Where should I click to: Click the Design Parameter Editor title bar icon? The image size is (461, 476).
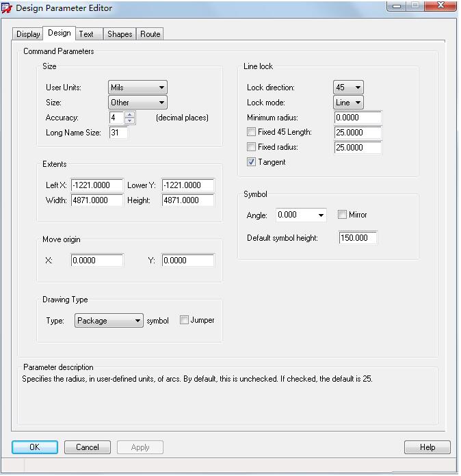7,8
